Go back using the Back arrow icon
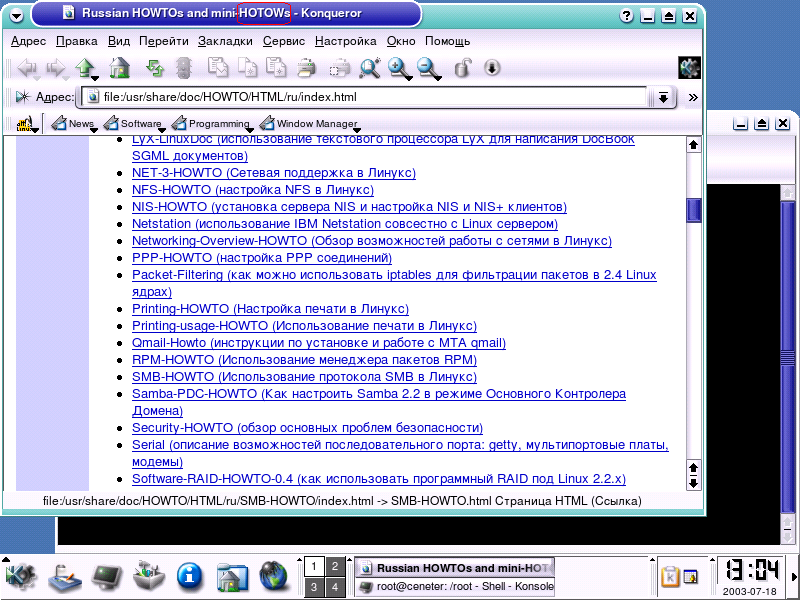The height and width of the screenshot is (600, 800). (27, 68)
